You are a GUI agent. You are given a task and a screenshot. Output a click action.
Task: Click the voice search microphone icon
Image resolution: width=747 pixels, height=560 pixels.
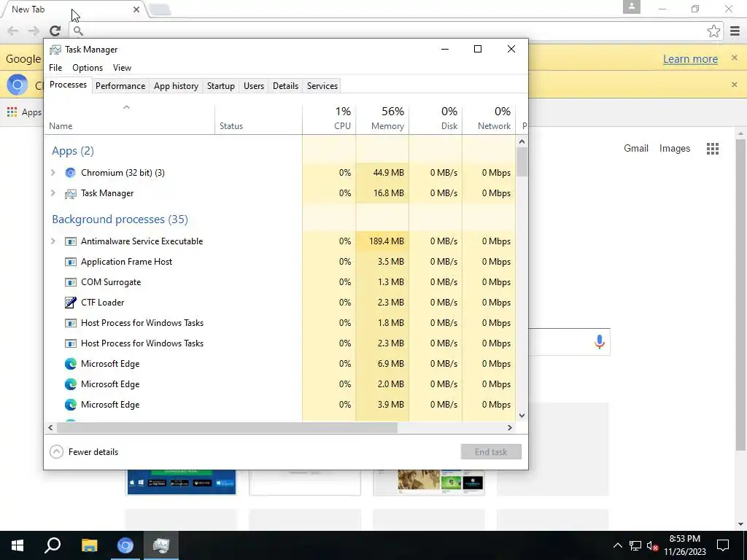[600, 342]
